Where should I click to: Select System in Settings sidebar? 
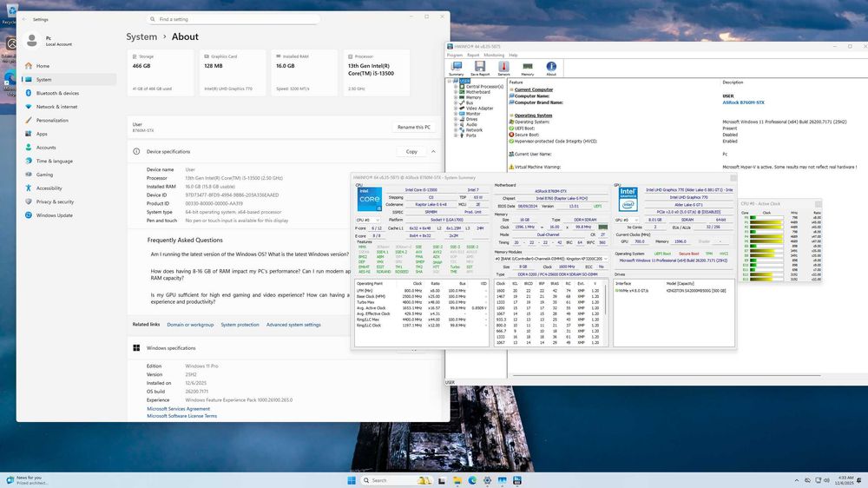[x=69, y=80]
